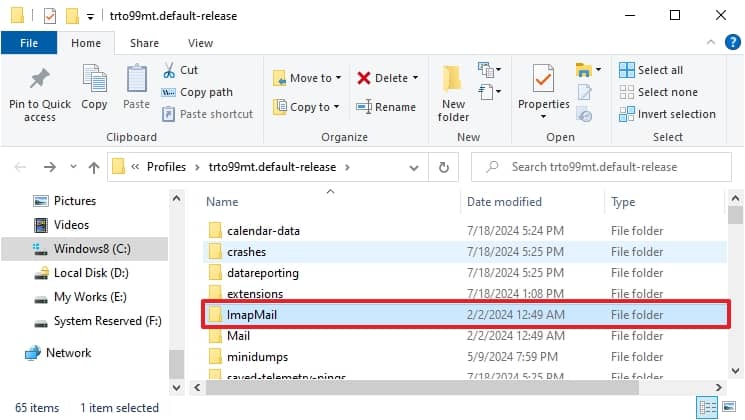Switch to the Share tab
The height and width of the screenshot is (420, 745).
tap(144, 43)
